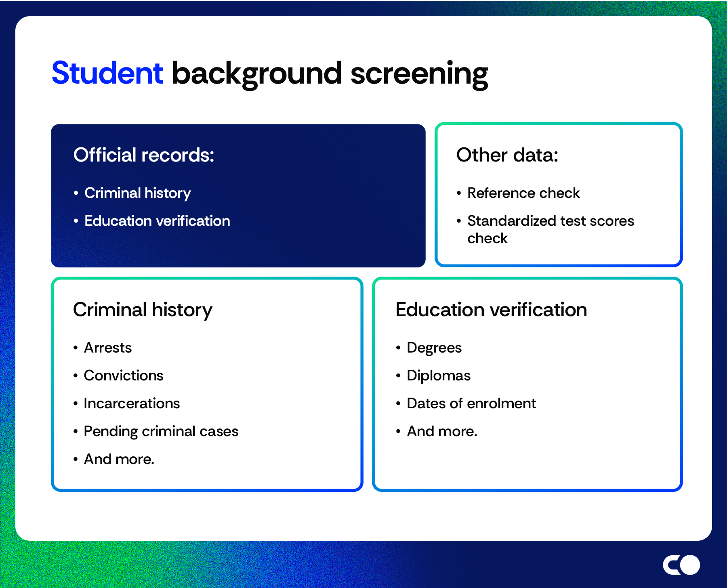Enable the "Pending criminal cases" bullet entry

point(161,431)
